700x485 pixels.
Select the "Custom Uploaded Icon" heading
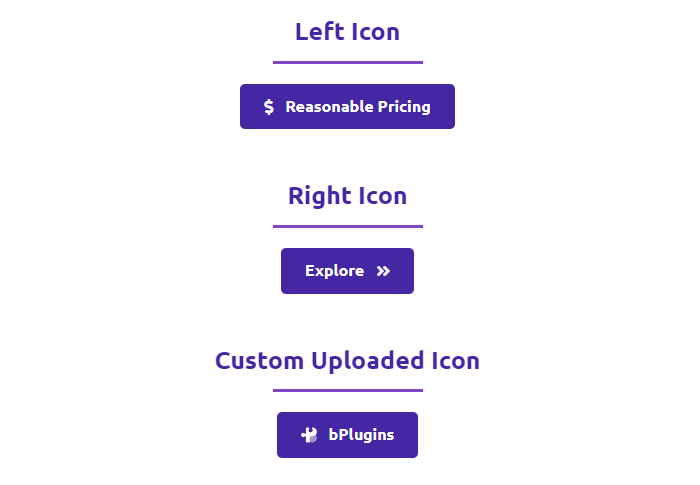pos(347,360)
